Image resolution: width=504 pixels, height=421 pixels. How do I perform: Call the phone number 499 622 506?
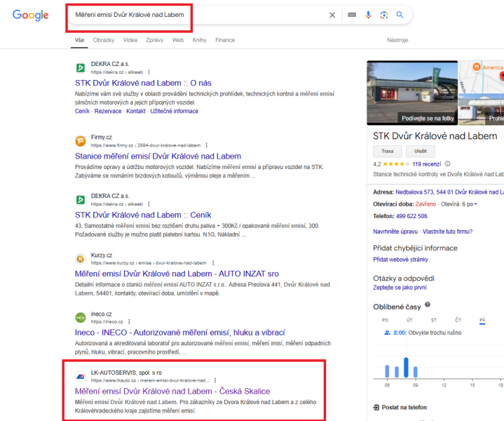click(411, 216)
